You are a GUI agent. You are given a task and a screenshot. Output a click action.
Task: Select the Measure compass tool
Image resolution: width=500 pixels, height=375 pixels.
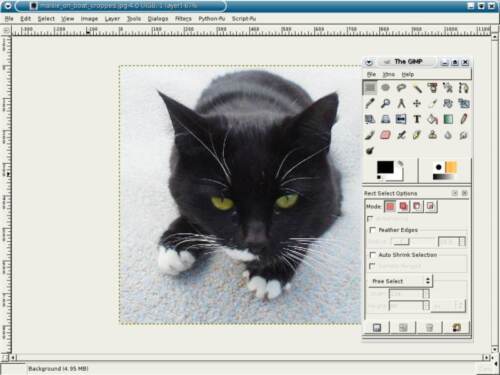[401, 103]
